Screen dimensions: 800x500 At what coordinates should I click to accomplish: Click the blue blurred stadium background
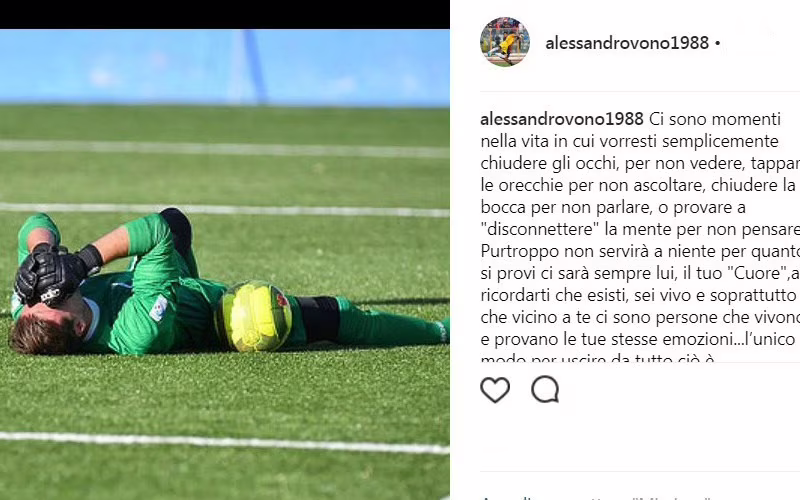point(224,67)
